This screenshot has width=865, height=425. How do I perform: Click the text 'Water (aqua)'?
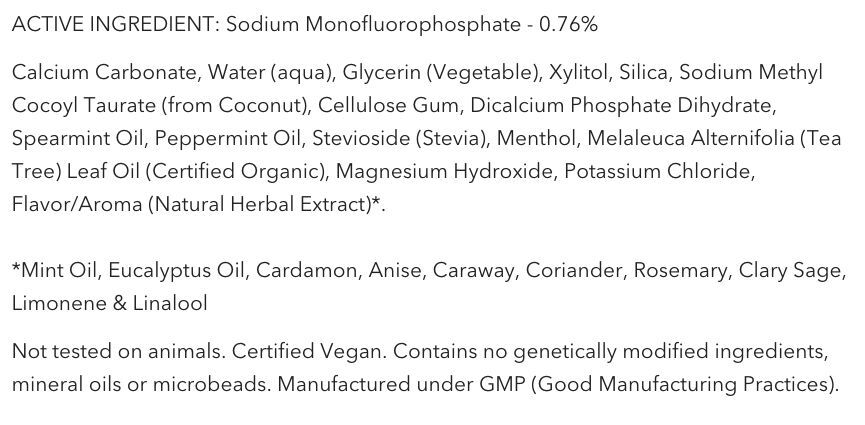point(270,73)
